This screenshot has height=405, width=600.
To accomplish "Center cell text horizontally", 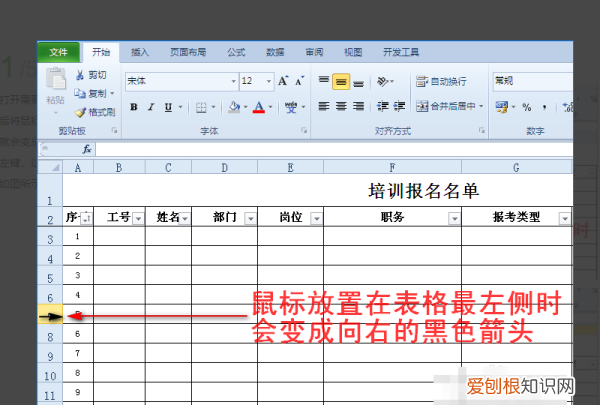I will click(x=341, y=106).
